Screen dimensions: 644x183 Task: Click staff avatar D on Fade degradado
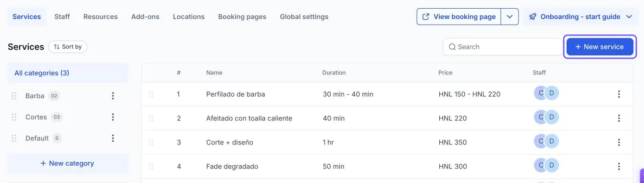(x=552, y=165)
